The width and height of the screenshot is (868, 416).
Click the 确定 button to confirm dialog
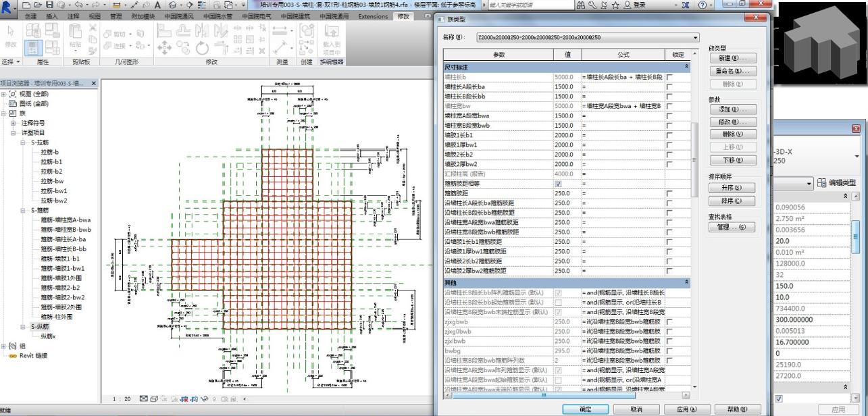tap(585, 409)
